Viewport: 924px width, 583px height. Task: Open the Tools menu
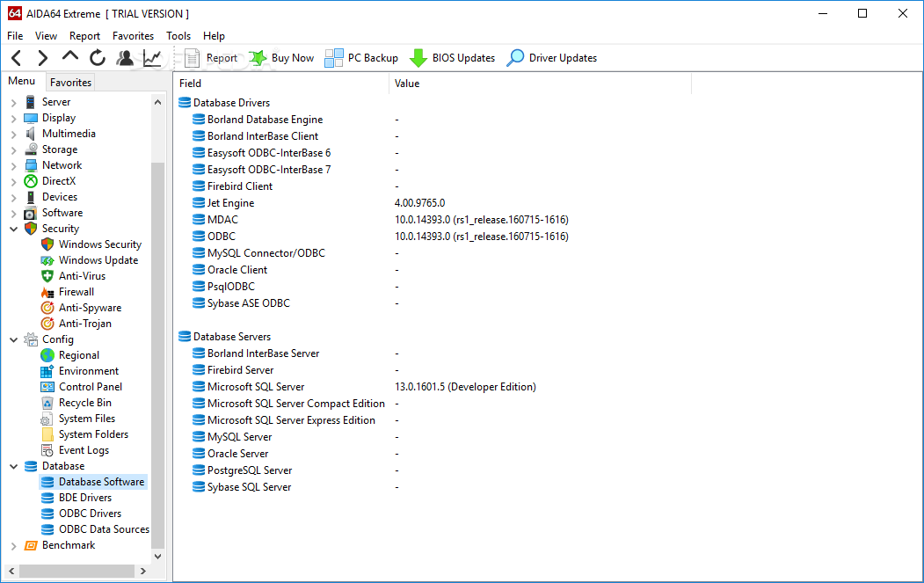178,36
